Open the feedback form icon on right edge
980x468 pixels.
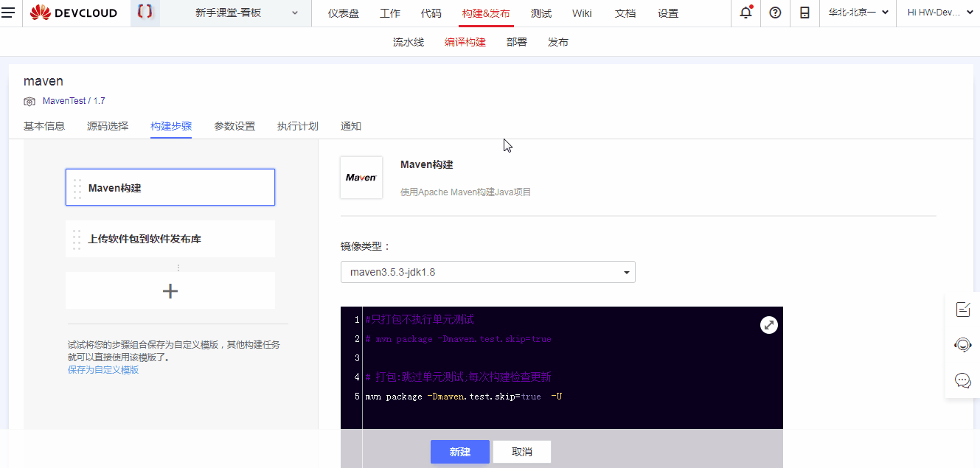point(963,310)
